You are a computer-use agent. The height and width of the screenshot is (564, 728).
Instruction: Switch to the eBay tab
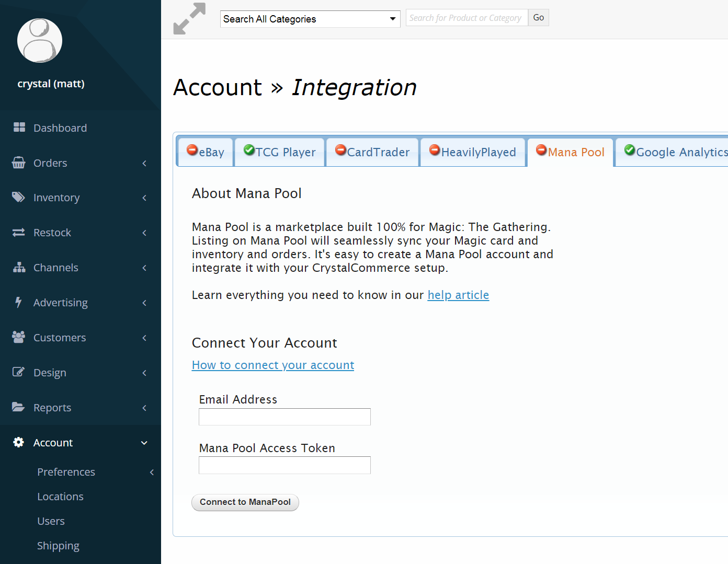(206, 152)
